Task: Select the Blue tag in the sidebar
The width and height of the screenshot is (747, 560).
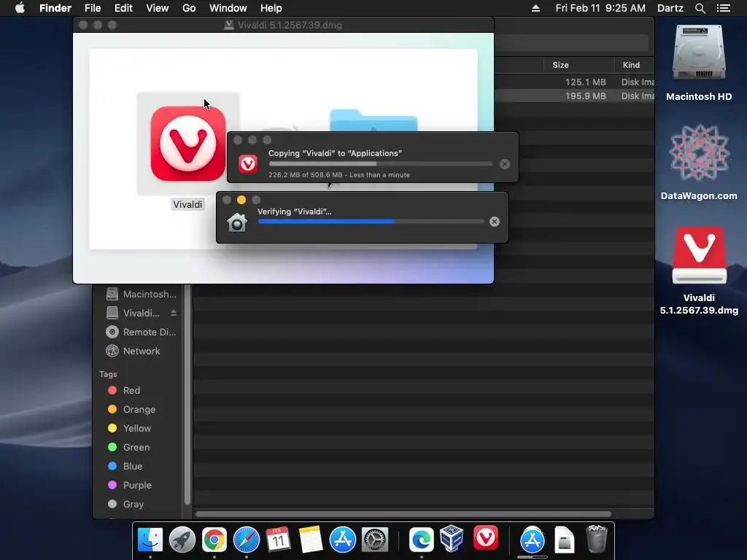Action: pos(125,466)
